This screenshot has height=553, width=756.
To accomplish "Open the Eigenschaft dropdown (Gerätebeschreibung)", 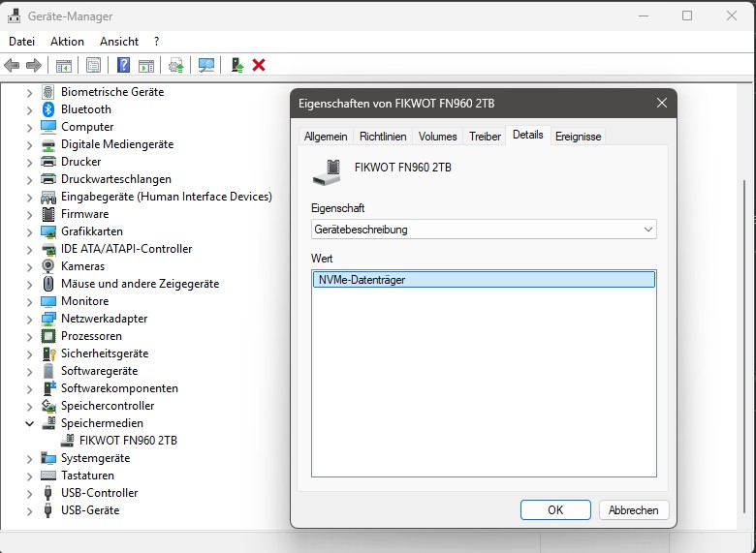I will 484,230.
